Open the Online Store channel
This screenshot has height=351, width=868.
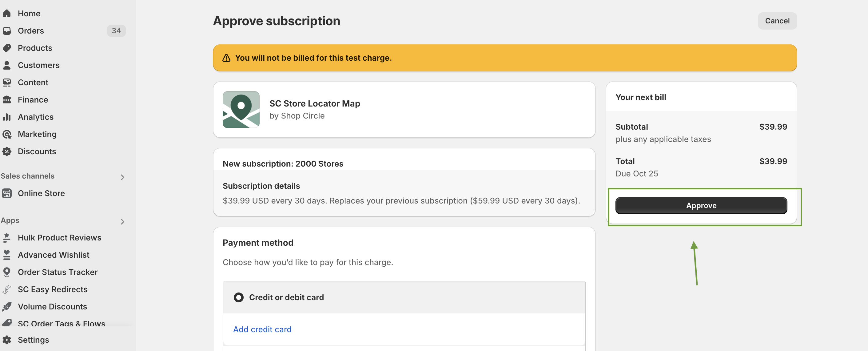(41, 193)
